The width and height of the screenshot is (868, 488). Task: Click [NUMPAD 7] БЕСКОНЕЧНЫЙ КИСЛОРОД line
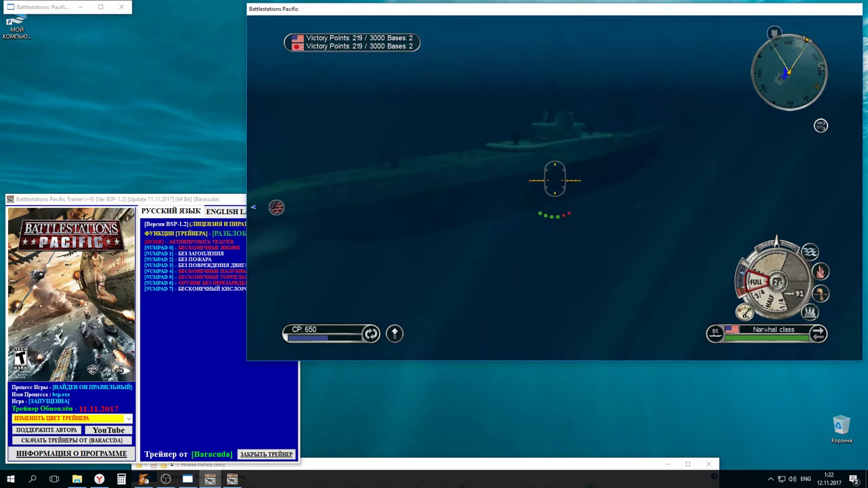tap(195, 289)
